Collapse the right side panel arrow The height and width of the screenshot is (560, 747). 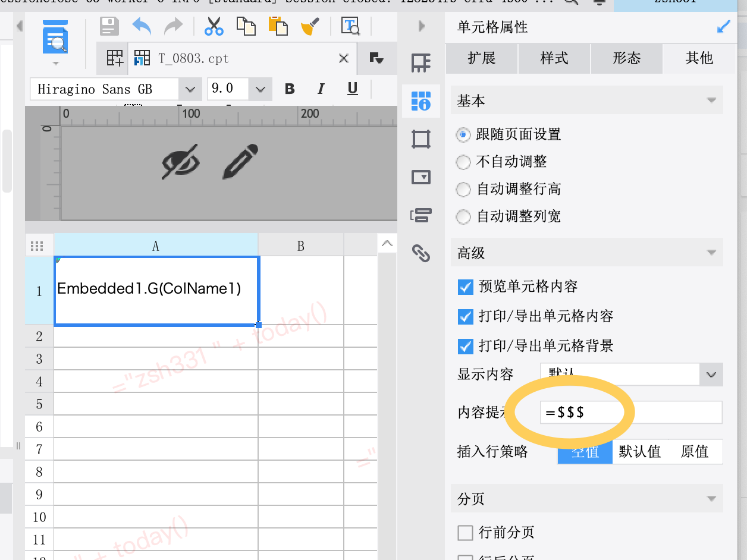click(x=422, y=26)
